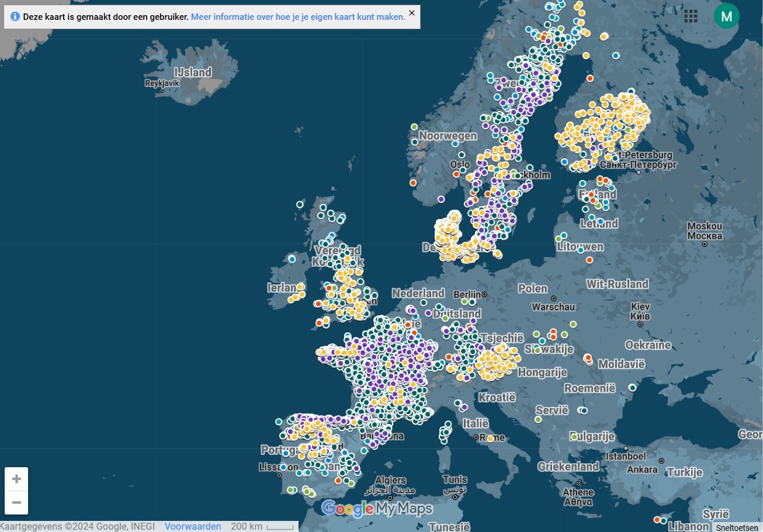
Task: Click the Ankara city label
Action: [x=642, y=470]
